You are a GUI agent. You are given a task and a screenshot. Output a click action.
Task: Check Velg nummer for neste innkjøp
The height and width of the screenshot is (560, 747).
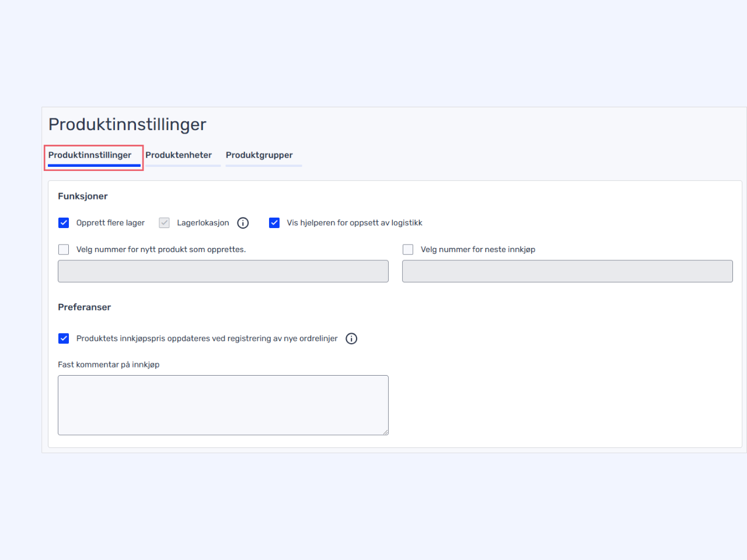click(x=408, y=250)
